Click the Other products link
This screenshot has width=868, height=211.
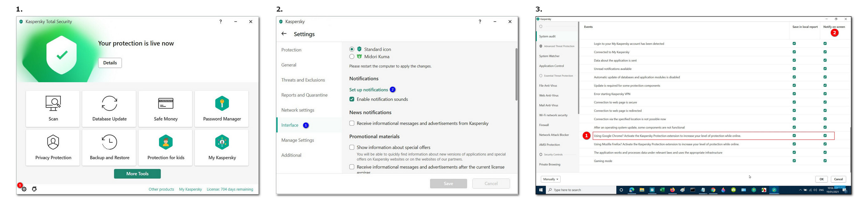tap(162, 189)
